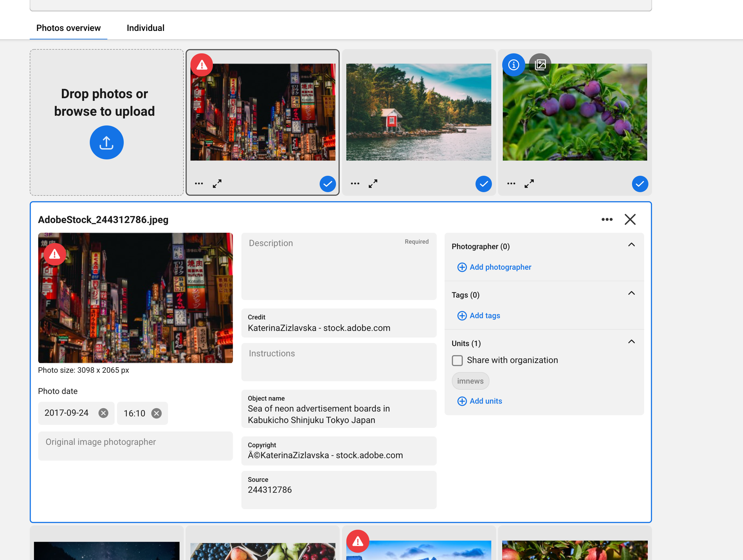This screenshot has width=743, height=560.
Task: Deselect the Tokyo neon photo checkmark
Action: tap(328, 184)
